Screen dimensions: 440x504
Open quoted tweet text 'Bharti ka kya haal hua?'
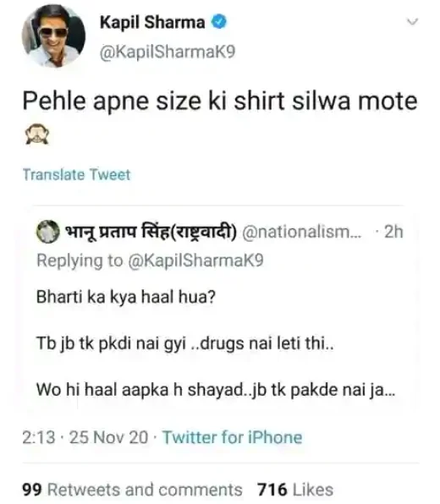pos(126,297)
